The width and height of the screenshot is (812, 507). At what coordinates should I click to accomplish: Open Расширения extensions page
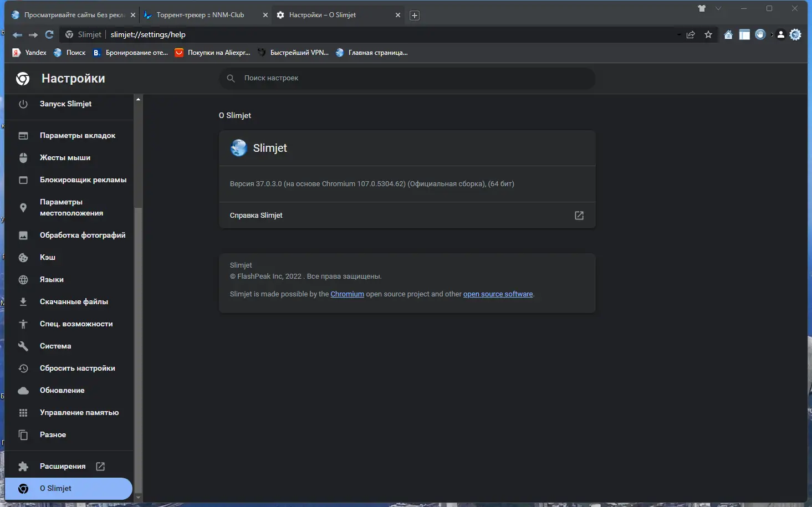tap(69, 467)
